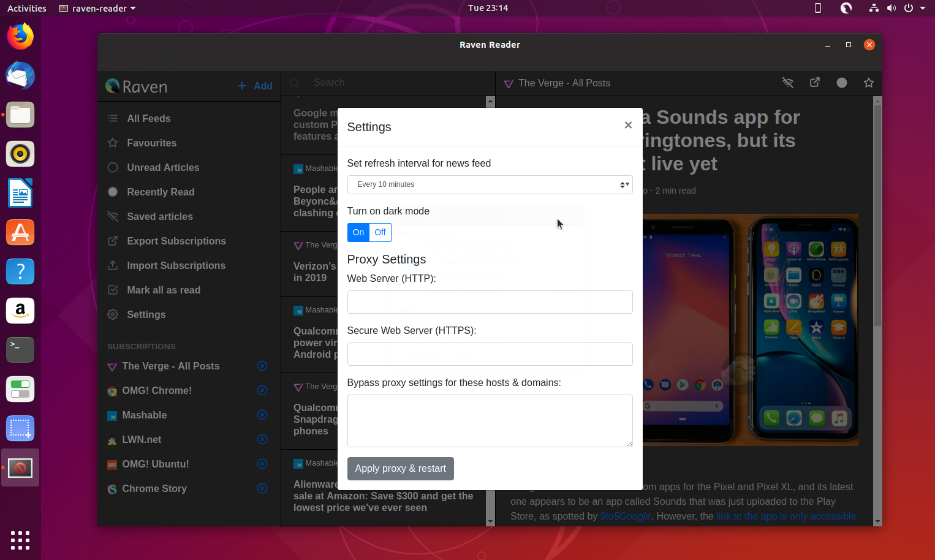The width and height of the screenshot is (935, 560).
Task: Open the Activities overview
Action: [26, 8]
